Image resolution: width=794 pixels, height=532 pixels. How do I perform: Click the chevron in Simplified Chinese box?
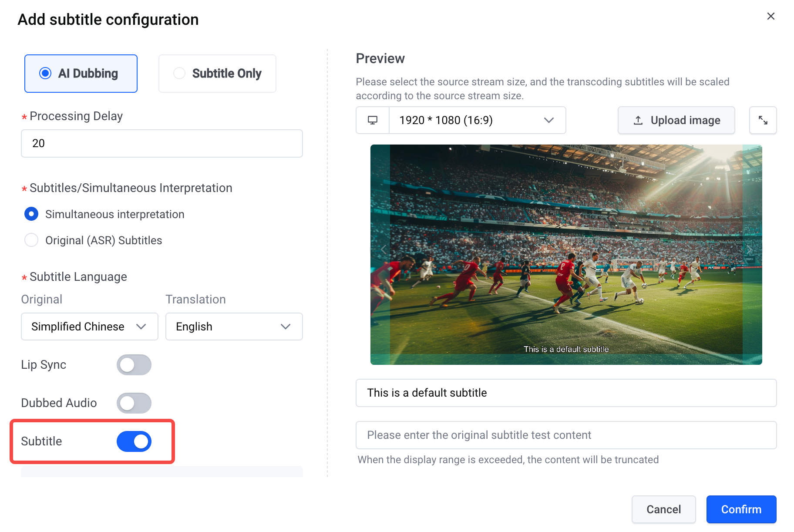point(141,327)
